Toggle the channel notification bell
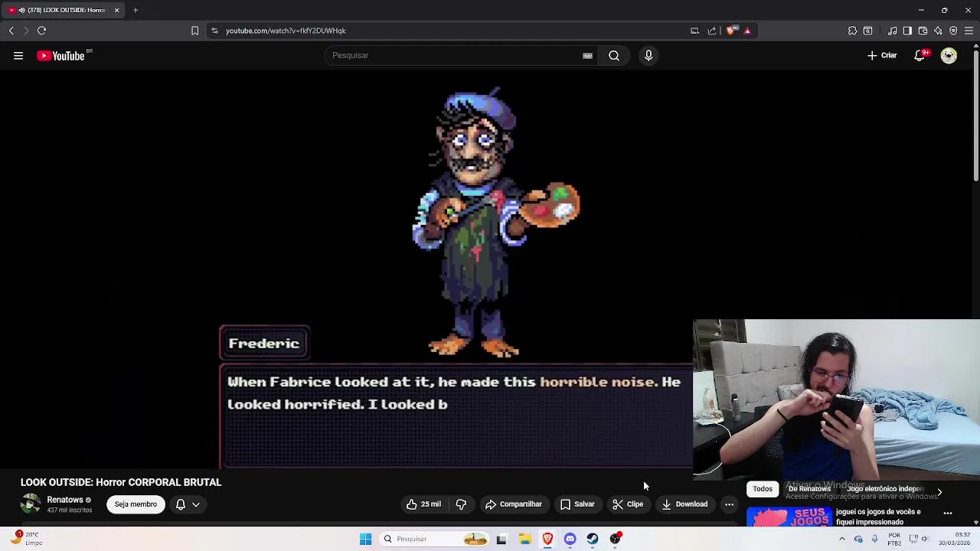The height and width of the screenshot is (551, 980). (181, 504)
